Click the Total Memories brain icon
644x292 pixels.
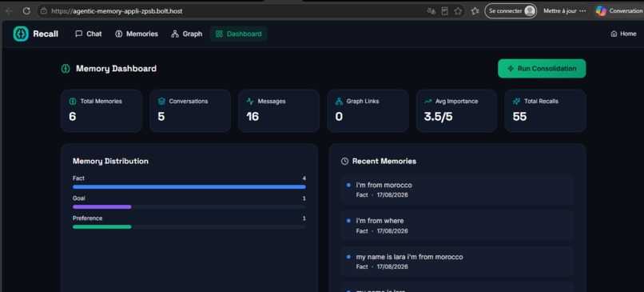tap(73, 101)
